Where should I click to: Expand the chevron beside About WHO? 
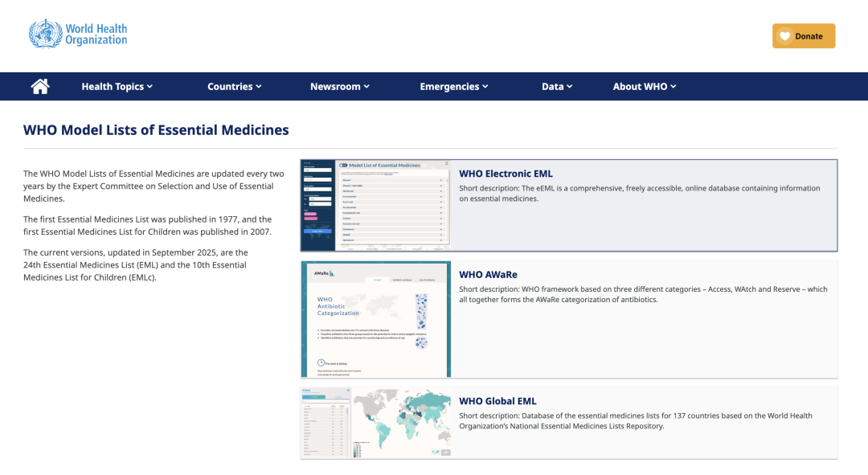[674, 87]
